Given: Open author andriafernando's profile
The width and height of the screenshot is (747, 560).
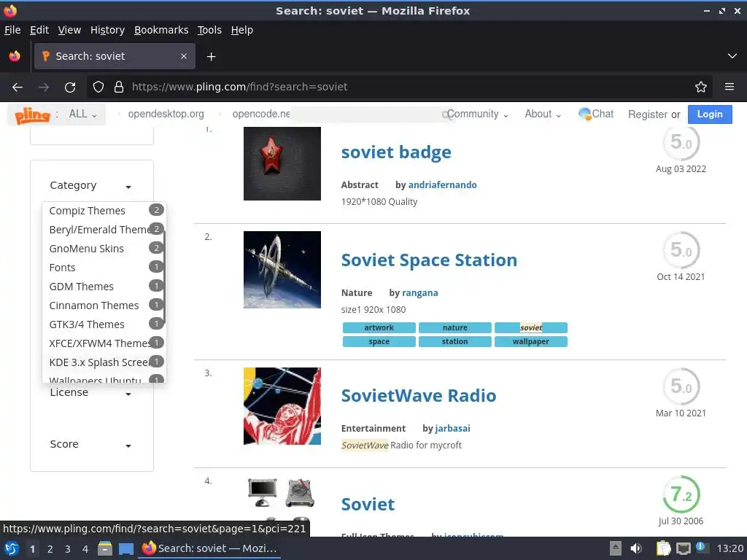Looking at the screenshot, I should tap(442, 184).
